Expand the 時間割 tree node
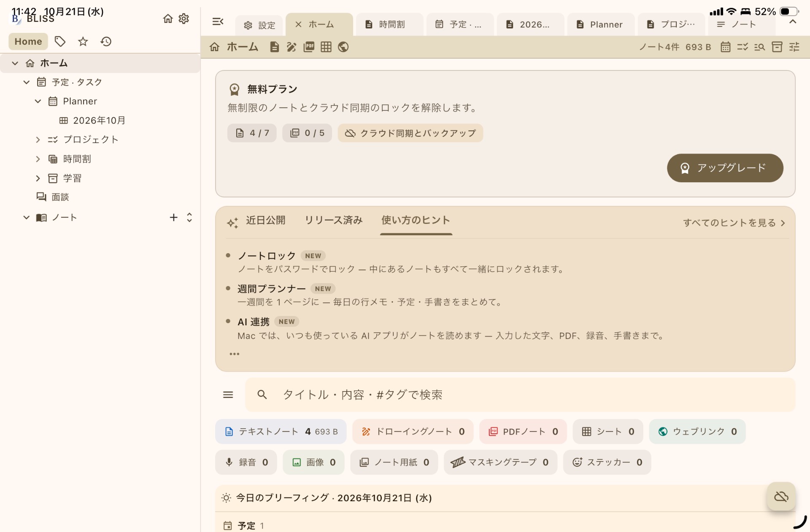Image resolution: width=810 pixels, height=532 pixels. (x=38, y=159)
